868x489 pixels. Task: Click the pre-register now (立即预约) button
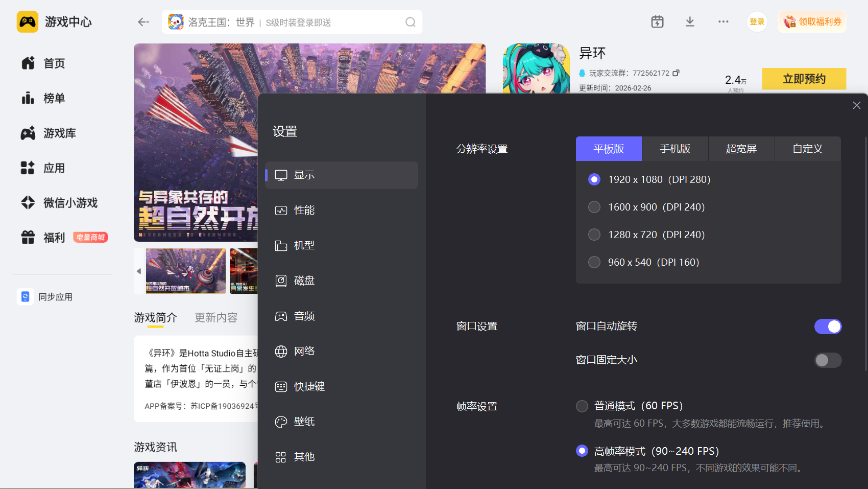point(804,79)
